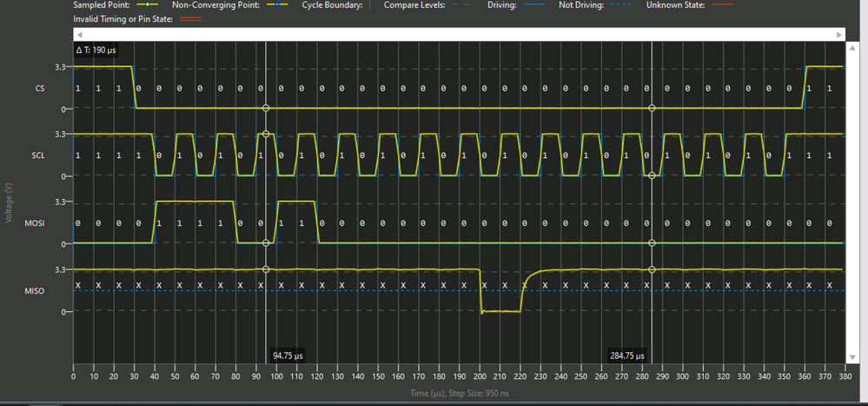Click the white horizontal scrollbar track

click(459, 35)
